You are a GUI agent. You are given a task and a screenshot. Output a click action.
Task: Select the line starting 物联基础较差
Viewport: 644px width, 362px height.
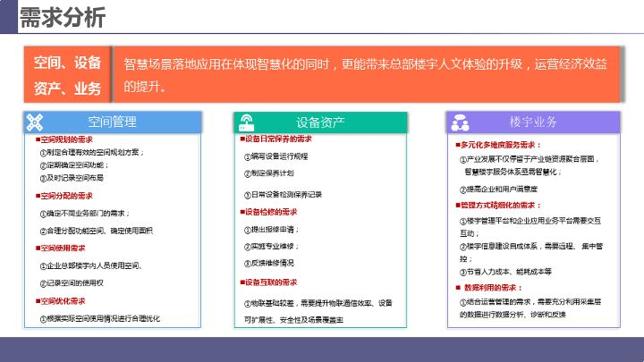click(x=318, y=303)
